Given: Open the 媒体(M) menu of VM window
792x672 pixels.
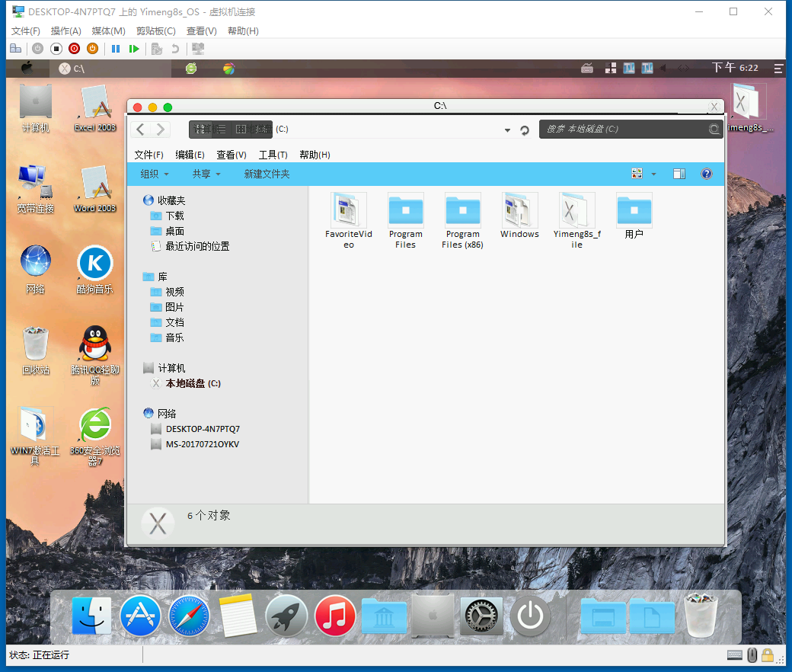Looking at the screenshot, I should click(x=108, y=31).
